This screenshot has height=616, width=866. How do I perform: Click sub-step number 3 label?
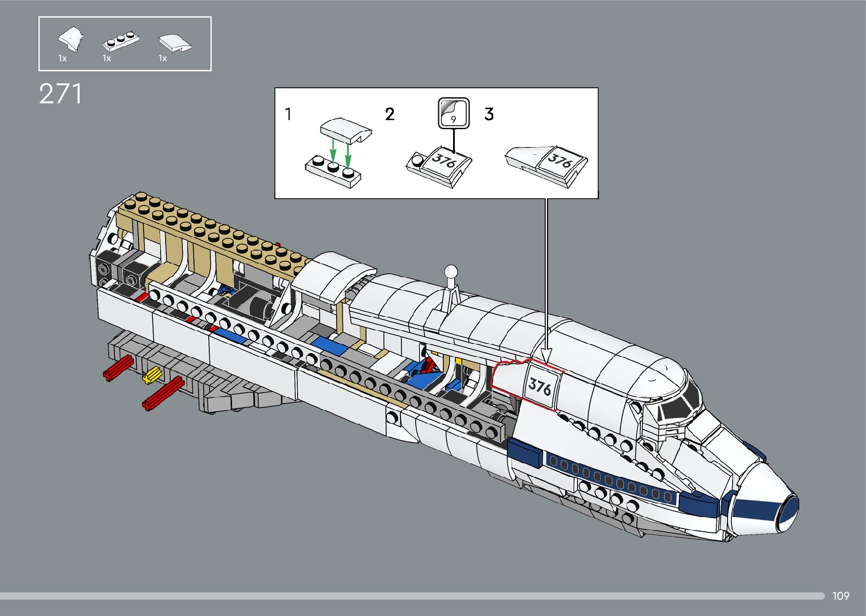pyautogui.click(x=489, y=114)
